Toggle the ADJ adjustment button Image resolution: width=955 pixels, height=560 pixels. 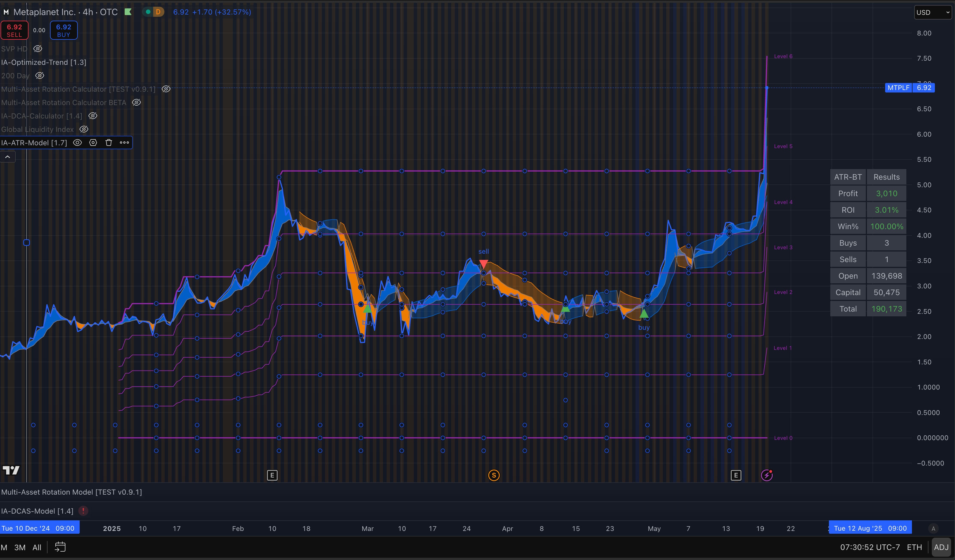941,547
